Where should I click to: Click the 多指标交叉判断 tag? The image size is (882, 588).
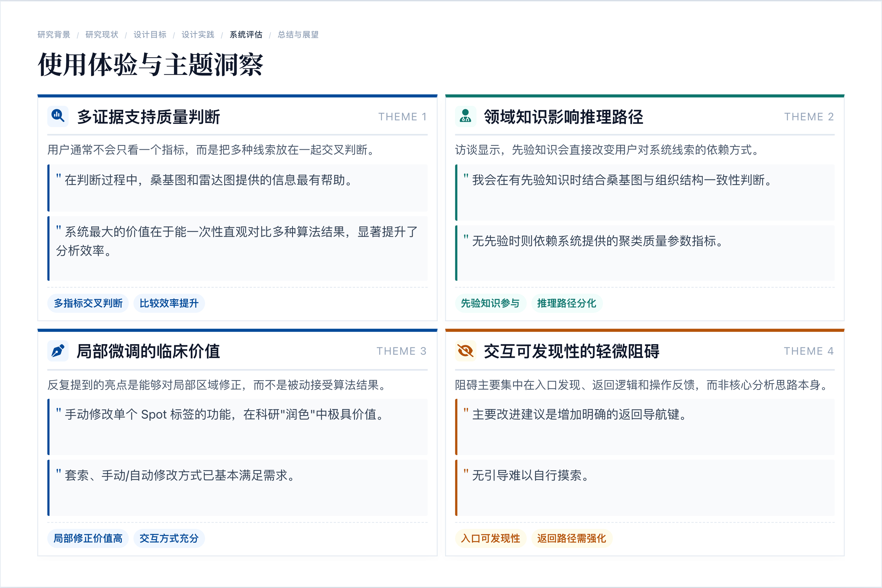click(x=88, y=303)
